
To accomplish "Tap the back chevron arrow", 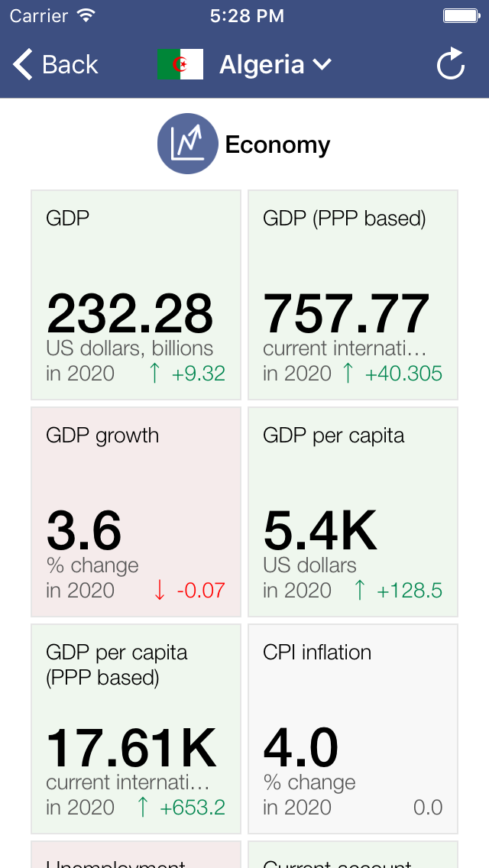I will (x=23, y=64).
